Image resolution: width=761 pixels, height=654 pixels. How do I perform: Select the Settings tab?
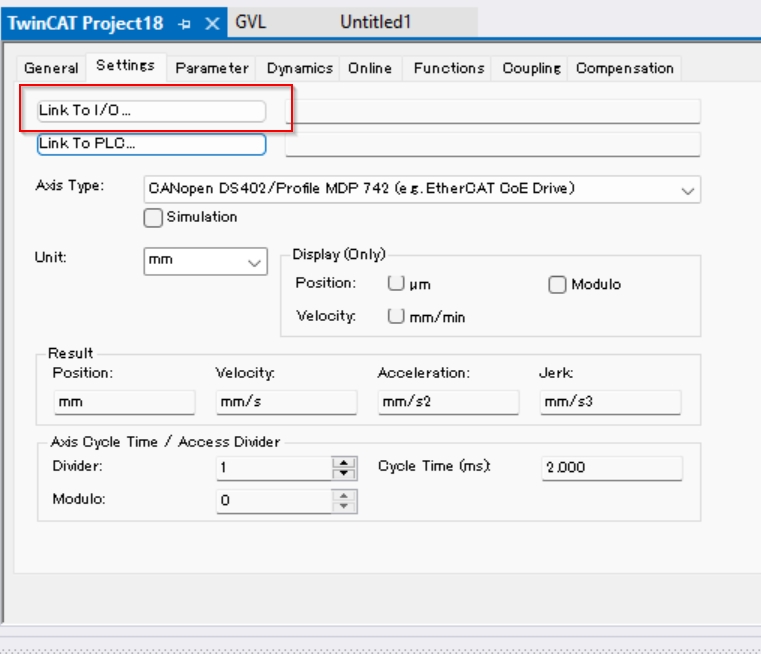126,65
